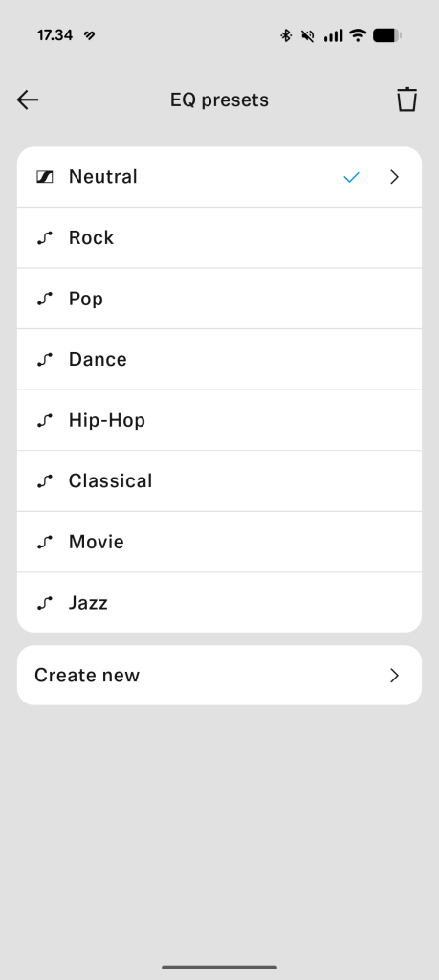The height and width of the screenshot is (980, 439).
Task: Tap the home gesture bar
Action: tap(219, 967)
